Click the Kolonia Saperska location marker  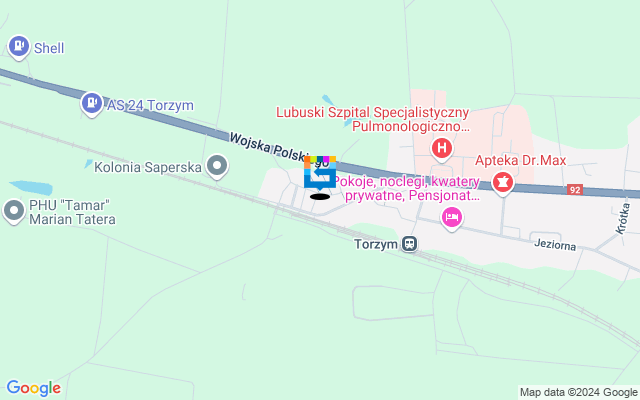pos(217,167)
